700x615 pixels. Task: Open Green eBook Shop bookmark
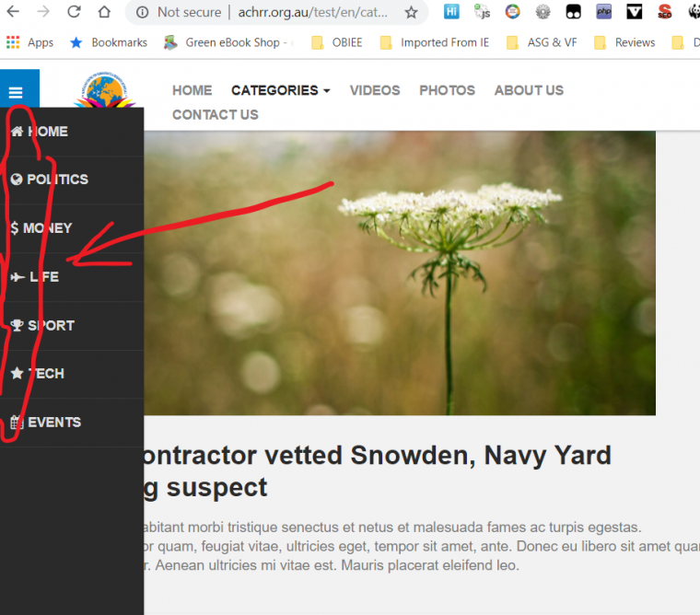pos(229,42)
